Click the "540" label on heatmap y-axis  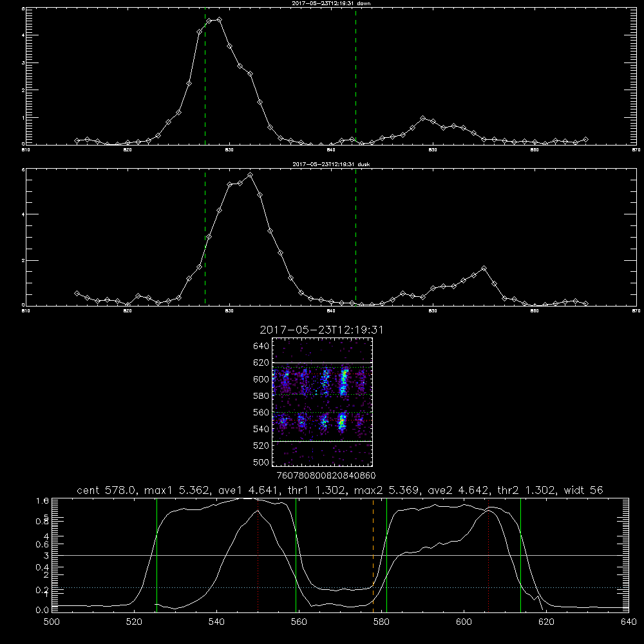(x=261, y=429)
